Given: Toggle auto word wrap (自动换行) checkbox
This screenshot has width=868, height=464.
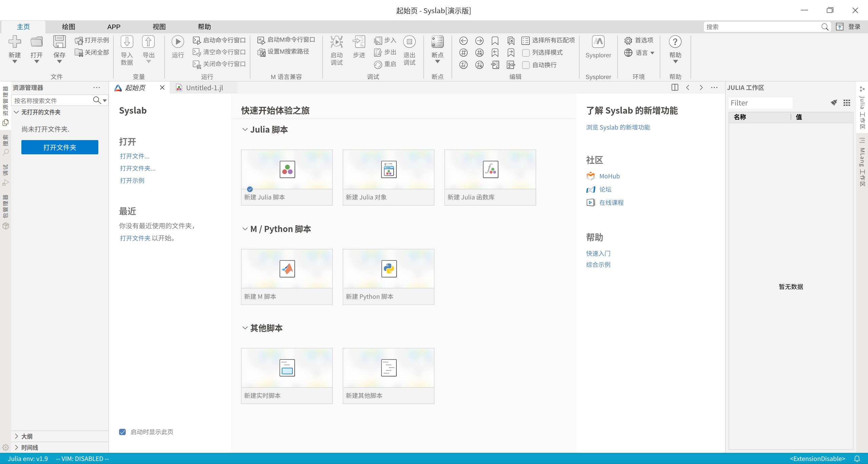Looking at the screenshot, I should [526, 65].
